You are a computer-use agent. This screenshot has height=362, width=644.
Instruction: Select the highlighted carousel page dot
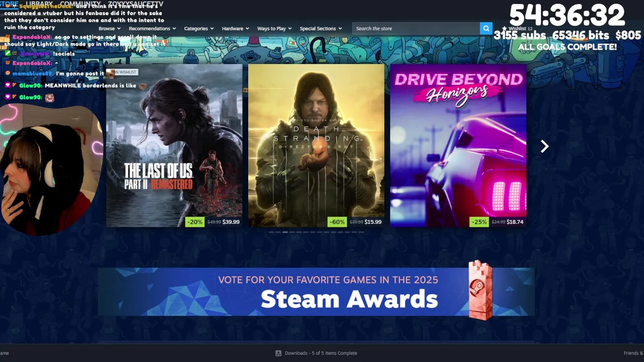pos(285,232)
